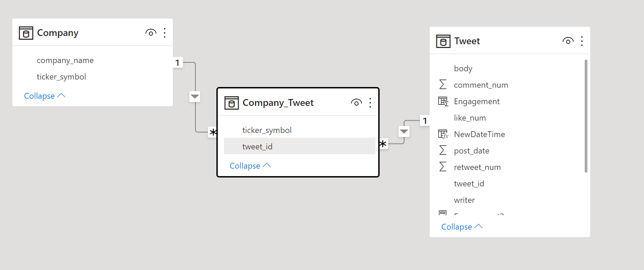Click the Company table title
This screenshot has width=644, height=270.
58,33
